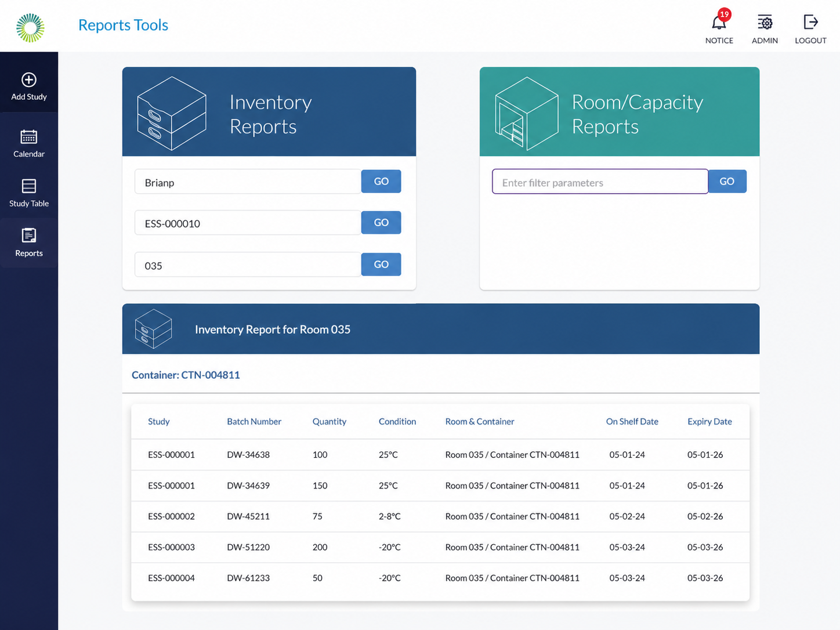This screenshot has width=840, height=630.
Task: Select batch number DW-34639
Action: (248, 486)
